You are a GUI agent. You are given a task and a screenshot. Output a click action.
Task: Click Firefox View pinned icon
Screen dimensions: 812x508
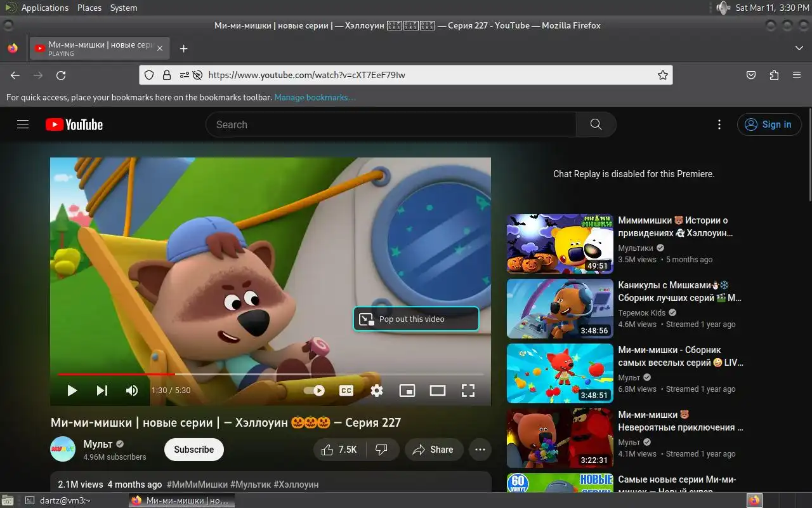[x=13, y=48]
